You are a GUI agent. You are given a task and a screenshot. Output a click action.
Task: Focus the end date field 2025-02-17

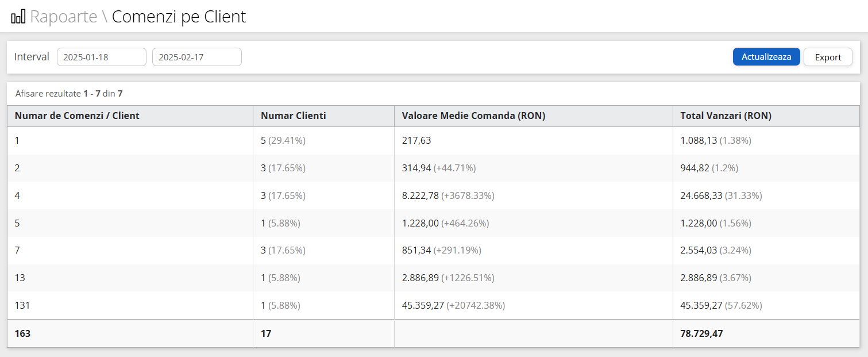(x=196, y=57)
